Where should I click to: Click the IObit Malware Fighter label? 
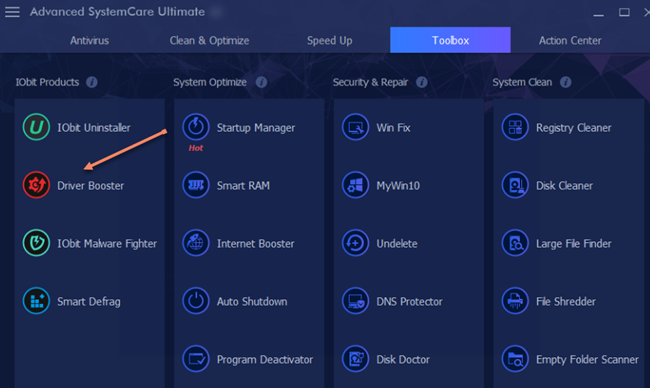tap(107, 244)
